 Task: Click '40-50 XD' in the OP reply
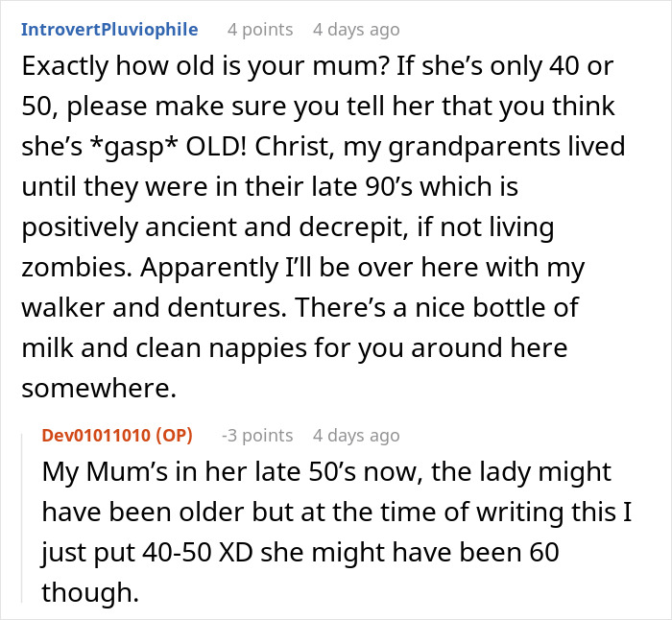coord(198,552)
